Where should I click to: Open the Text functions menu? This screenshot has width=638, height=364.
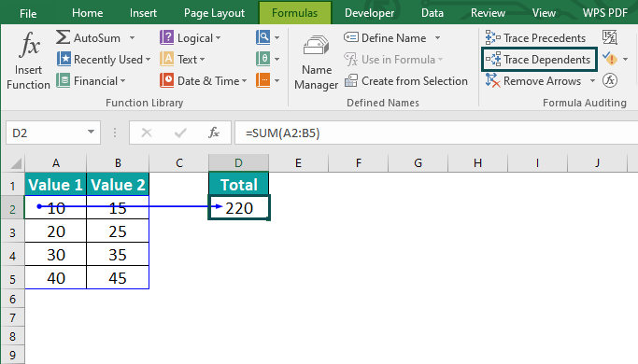tap(182, 60)
